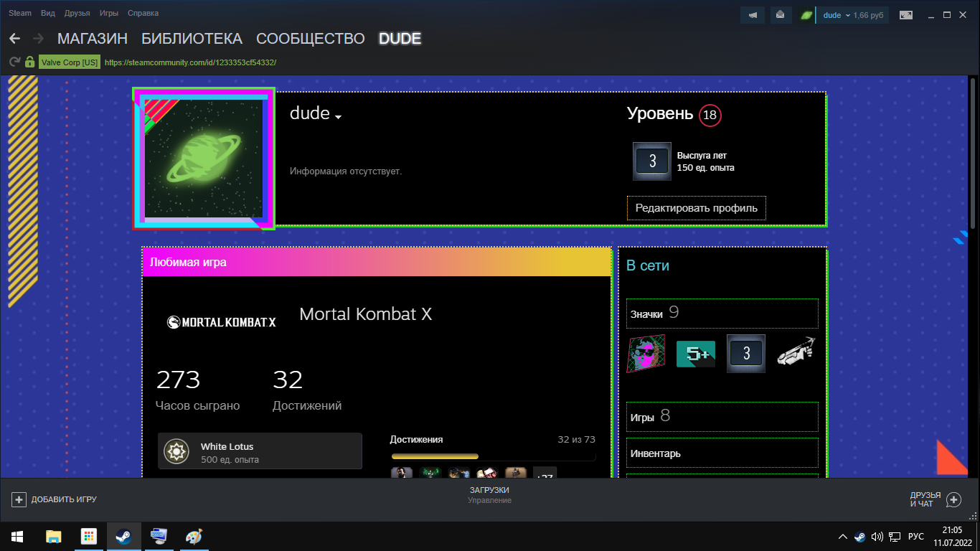This screenshot has width=980, height=551.
Task: Open the Инвентарь link
Action: point(722,453)
